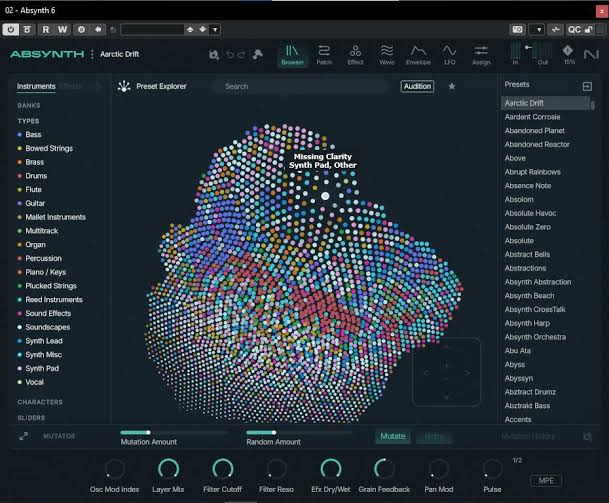Click the preset list scrollbar
The height and width of the screenshot is (503, 609).
click(593, 104)
